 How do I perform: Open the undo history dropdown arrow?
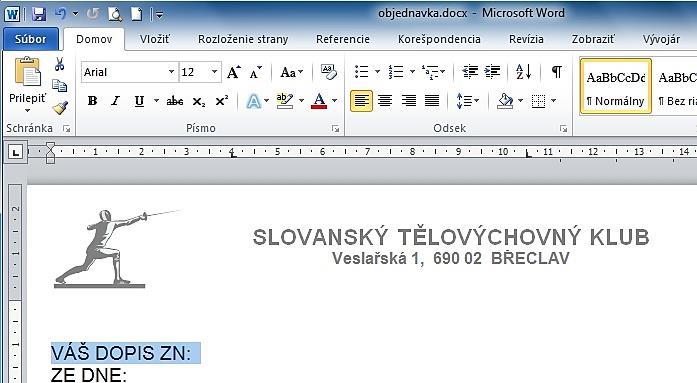(75, 14)
